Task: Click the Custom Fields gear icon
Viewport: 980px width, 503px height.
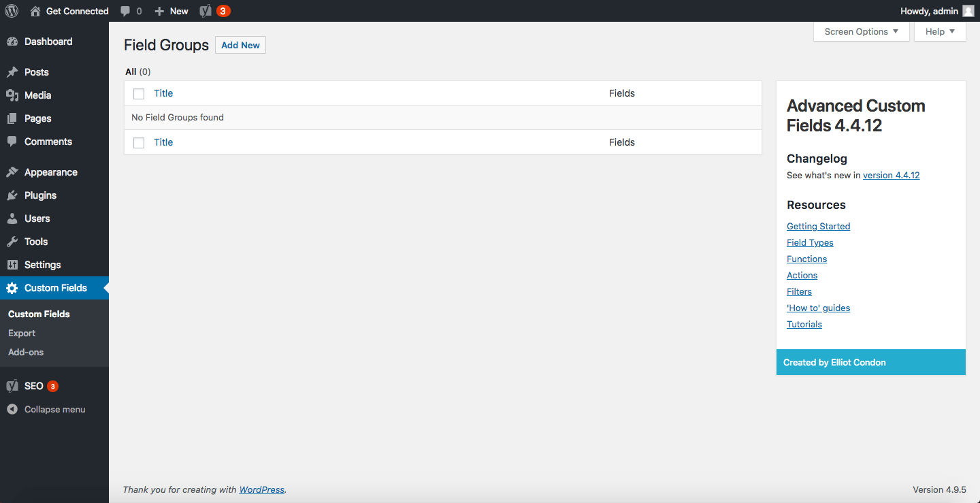Action: [x=12, y=288]
